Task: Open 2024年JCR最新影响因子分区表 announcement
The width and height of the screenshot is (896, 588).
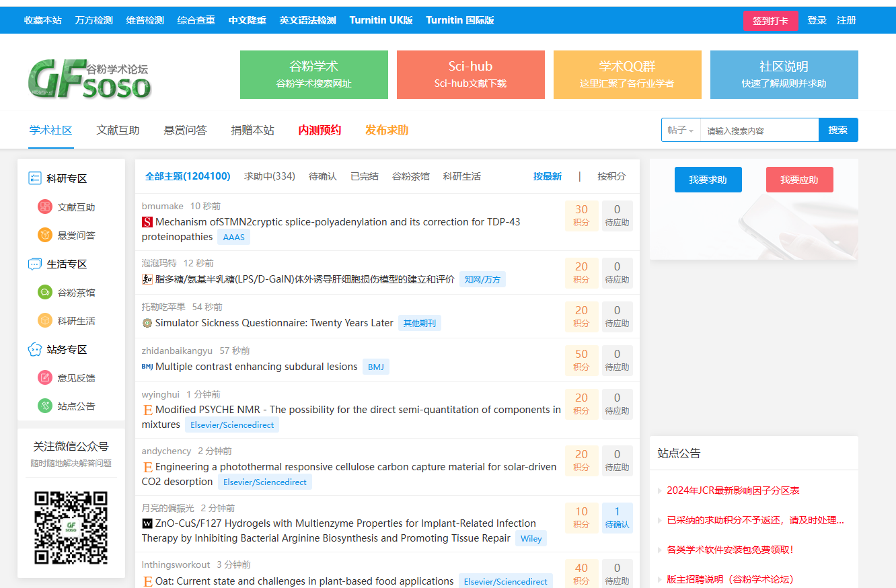Action: tap(733, 490)
